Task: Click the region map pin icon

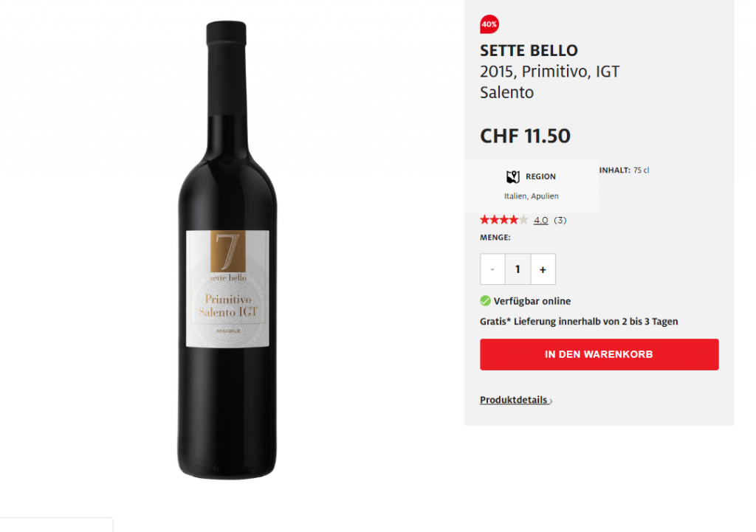Action: pos(513,176)
